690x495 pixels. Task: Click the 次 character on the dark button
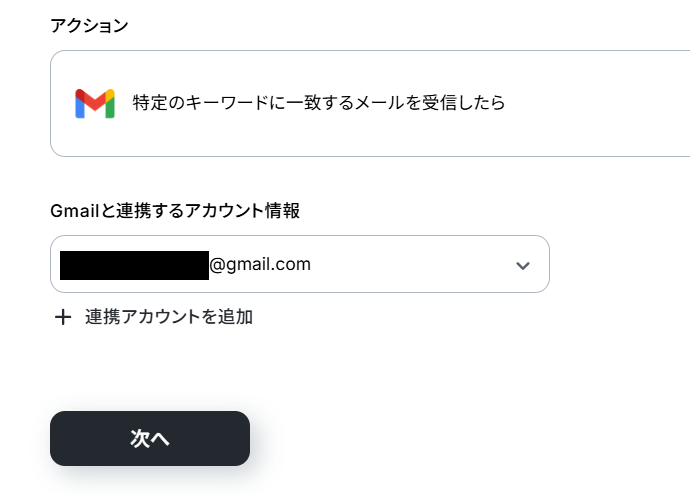point(140,439)
